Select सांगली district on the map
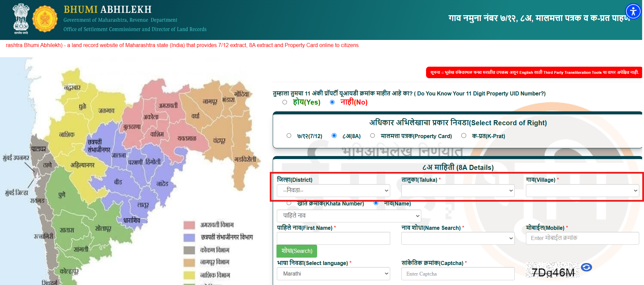 (81, 249)
